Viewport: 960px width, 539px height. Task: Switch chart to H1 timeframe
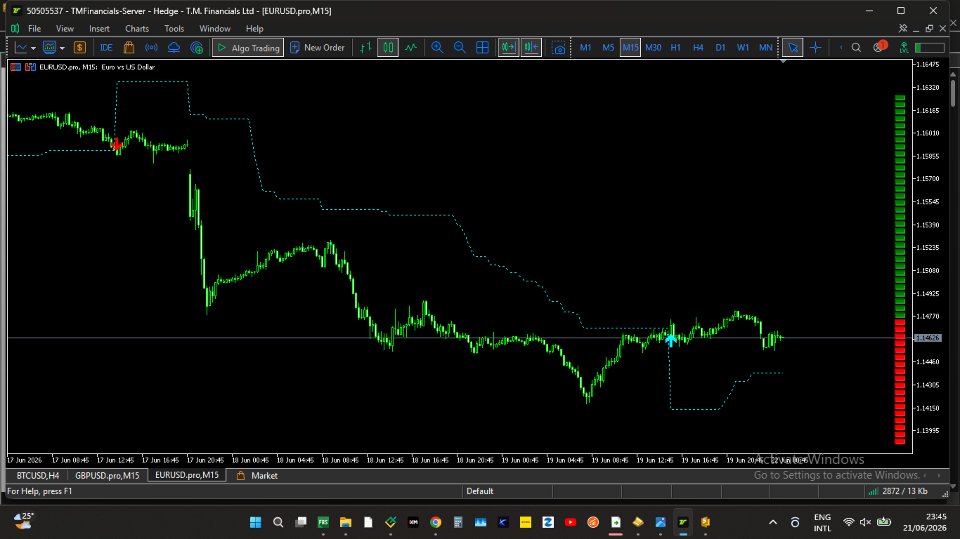676,47
